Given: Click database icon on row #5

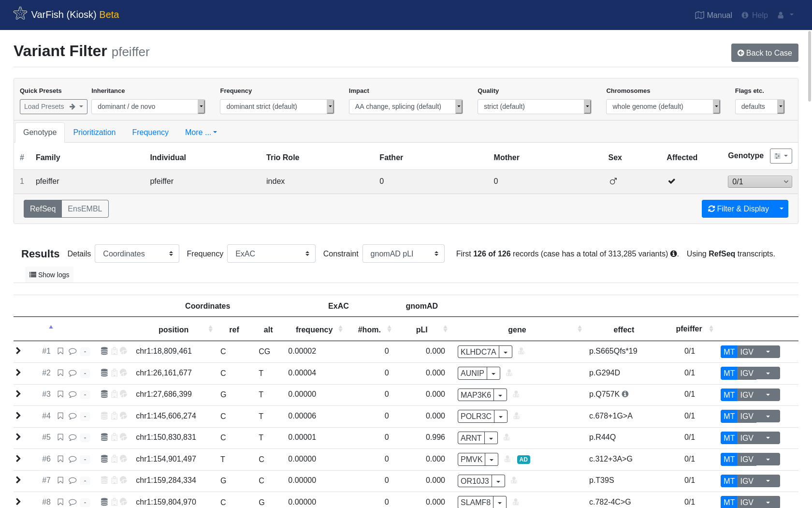Looking at the screenshot, I should coord(104,437).
